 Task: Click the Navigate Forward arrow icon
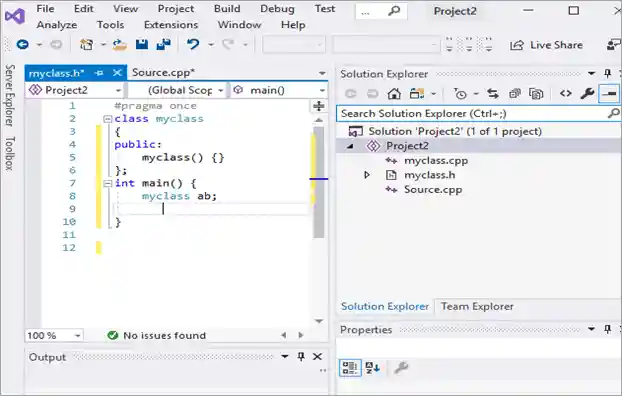tap(56, 44)
